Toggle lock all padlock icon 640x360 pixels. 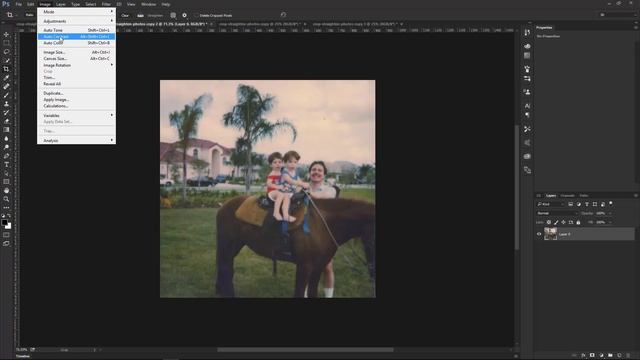(x=578, y=222)
